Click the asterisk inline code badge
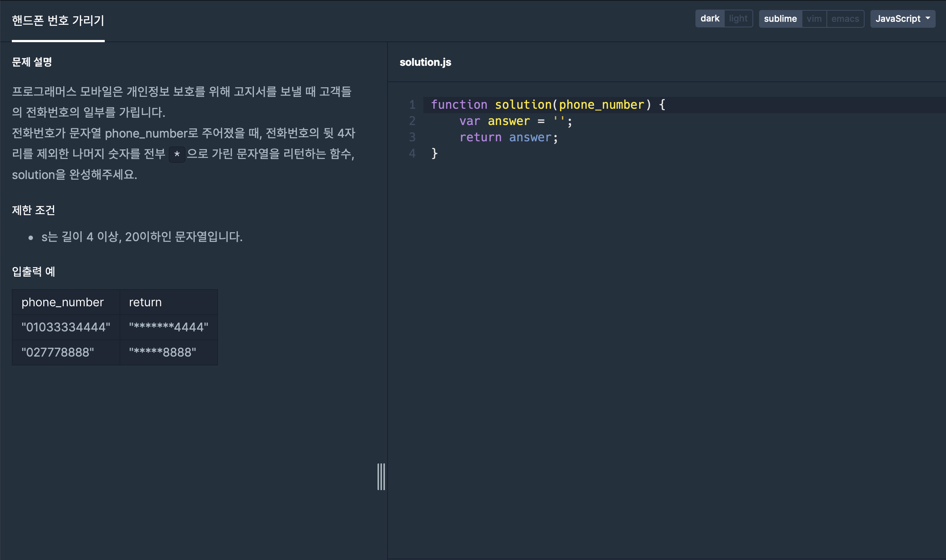 click(x=177, y=154)
